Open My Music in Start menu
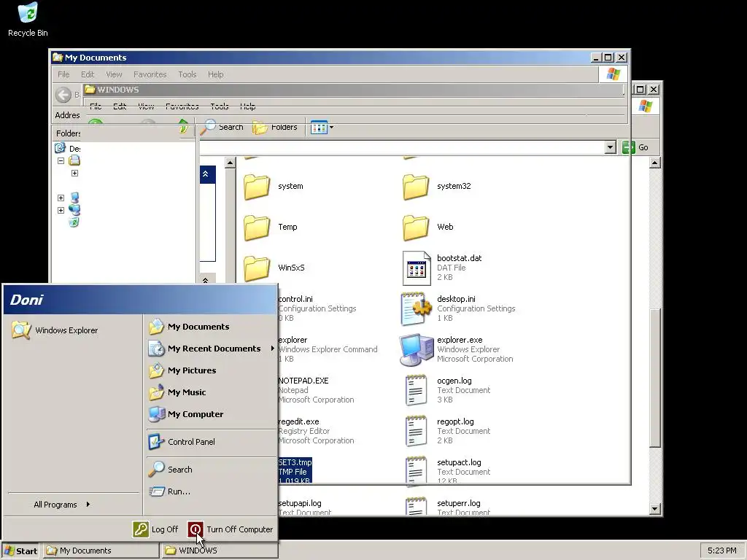Screen dimensions: 747x560 (x=177, y=392)
